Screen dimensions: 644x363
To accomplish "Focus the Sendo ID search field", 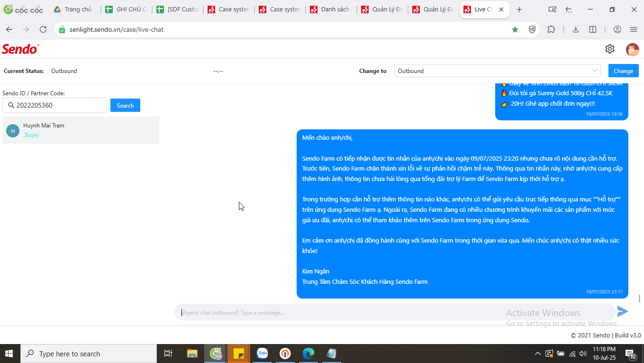I will point(54,105).
